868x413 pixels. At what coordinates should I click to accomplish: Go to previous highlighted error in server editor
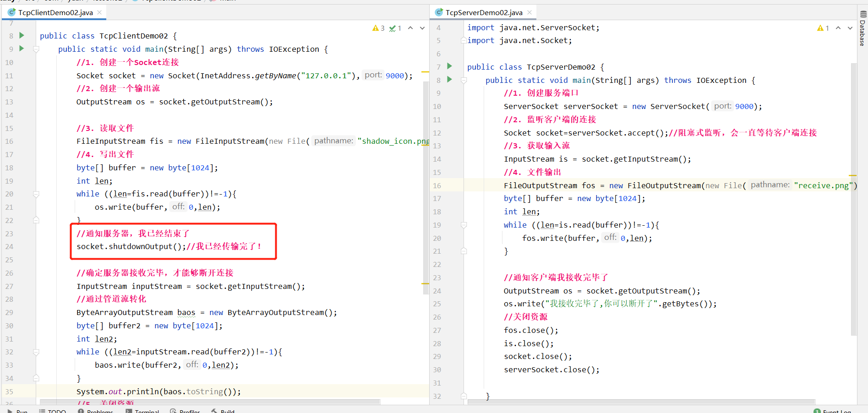point(838,28)
